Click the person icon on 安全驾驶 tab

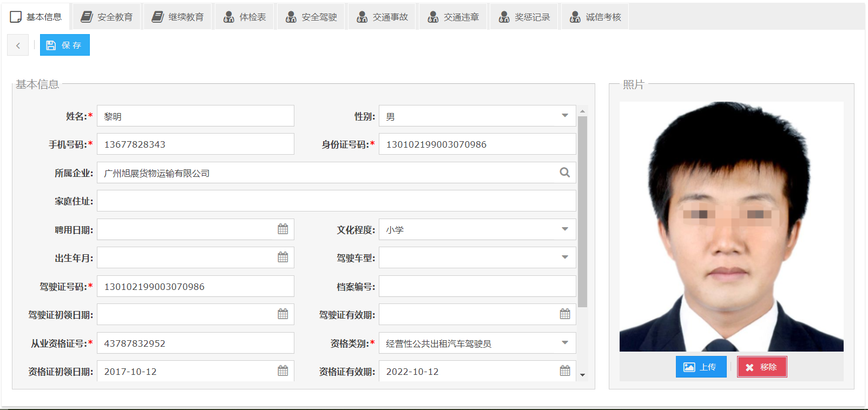point(291,17)
